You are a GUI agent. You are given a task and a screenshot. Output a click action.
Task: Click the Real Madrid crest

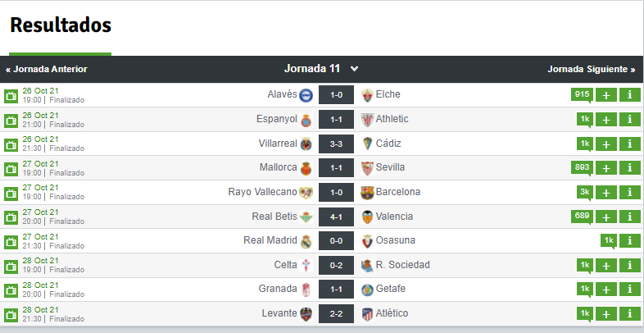(306, 241)
